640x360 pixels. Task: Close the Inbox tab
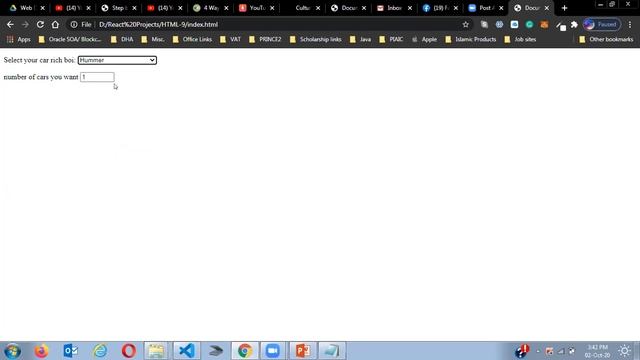click(410, 8)
